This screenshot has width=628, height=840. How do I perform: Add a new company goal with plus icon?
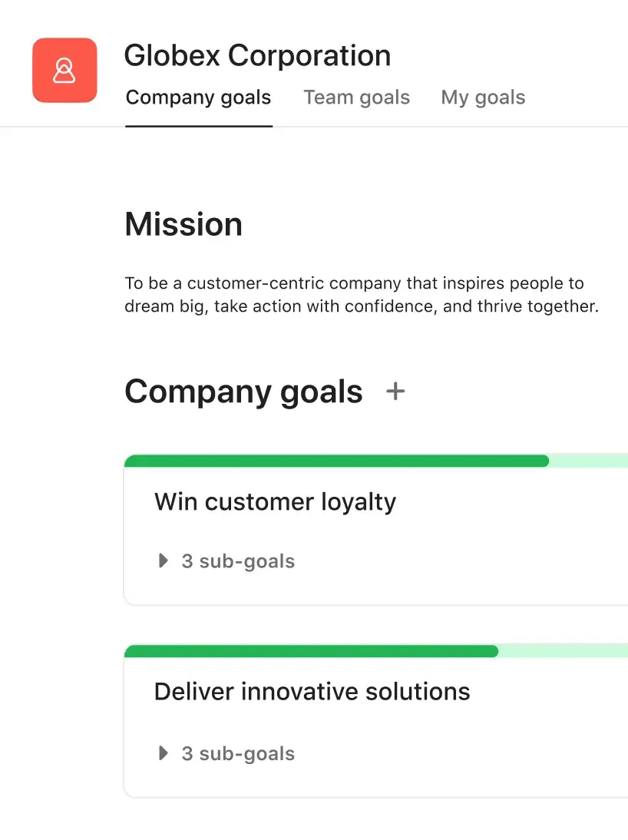[395, 392]
